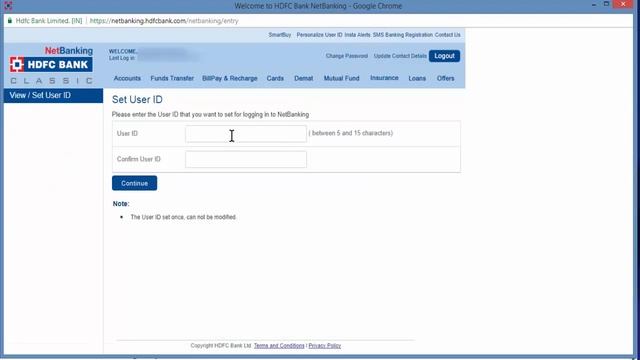Select View / Set User ID sidebar item
Screen dimensions: 640x360
53,96
